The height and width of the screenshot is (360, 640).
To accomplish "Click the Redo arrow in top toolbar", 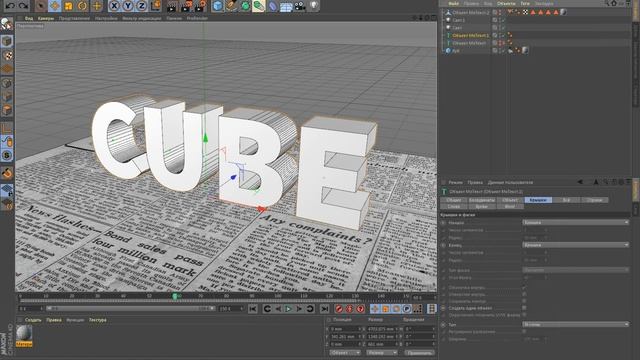I will tap(24, 5).
